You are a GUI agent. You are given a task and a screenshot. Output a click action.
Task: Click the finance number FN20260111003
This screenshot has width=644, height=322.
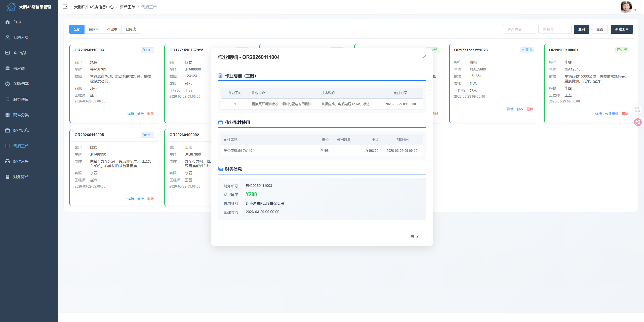(259, 186)
